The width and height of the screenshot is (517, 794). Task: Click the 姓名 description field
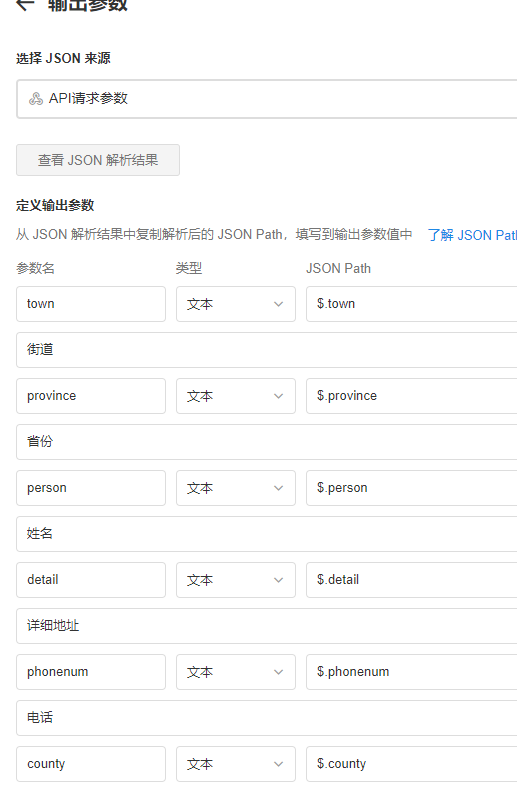(x=267, y=534)
